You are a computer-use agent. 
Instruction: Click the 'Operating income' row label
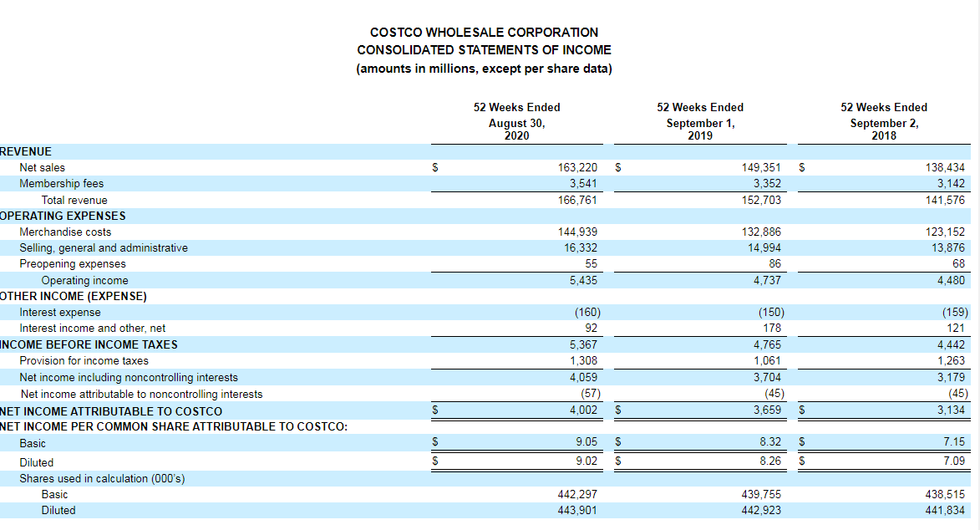click(x=84, y=280)
